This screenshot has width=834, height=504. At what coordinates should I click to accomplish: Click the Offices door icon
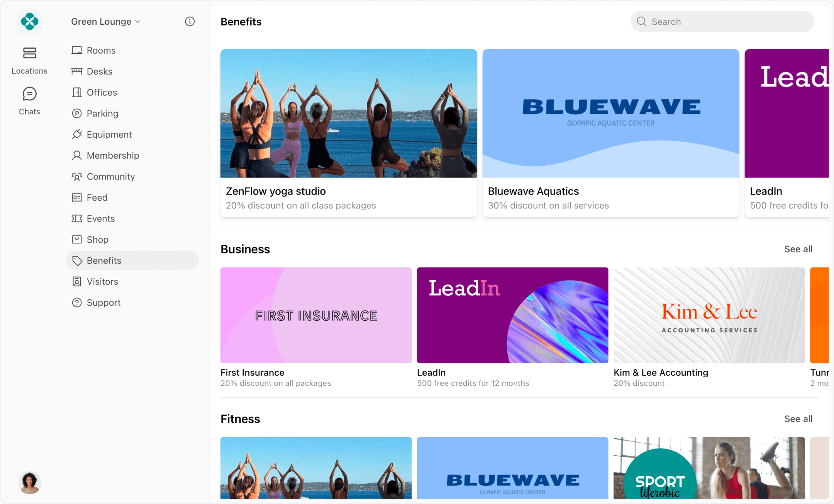pos(77,92)
